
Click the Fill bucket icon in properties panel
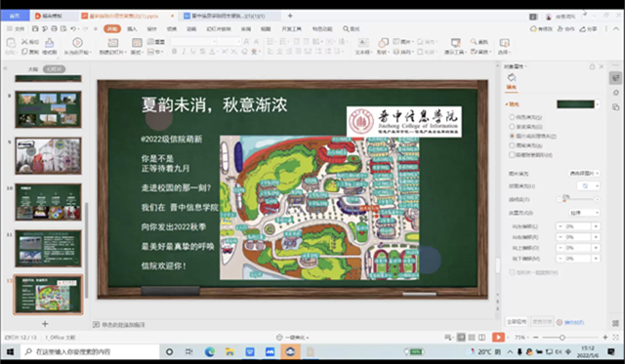512,77
